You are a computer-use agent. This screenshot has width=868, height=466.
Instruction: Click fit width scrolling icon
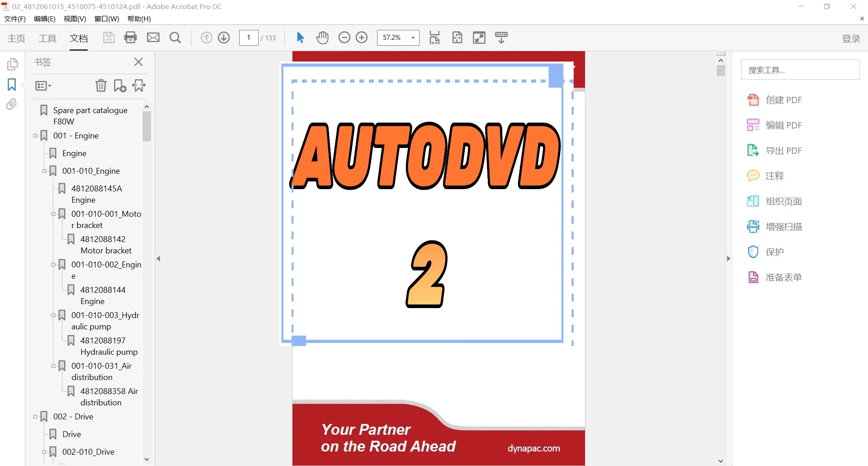(434, 38)
